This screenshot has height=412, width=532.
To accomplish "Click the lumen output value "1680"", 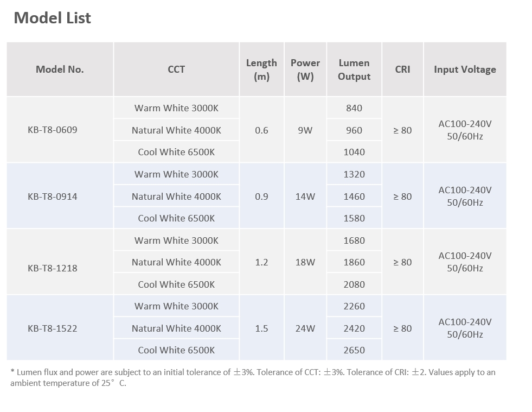I will pos(354,240).
